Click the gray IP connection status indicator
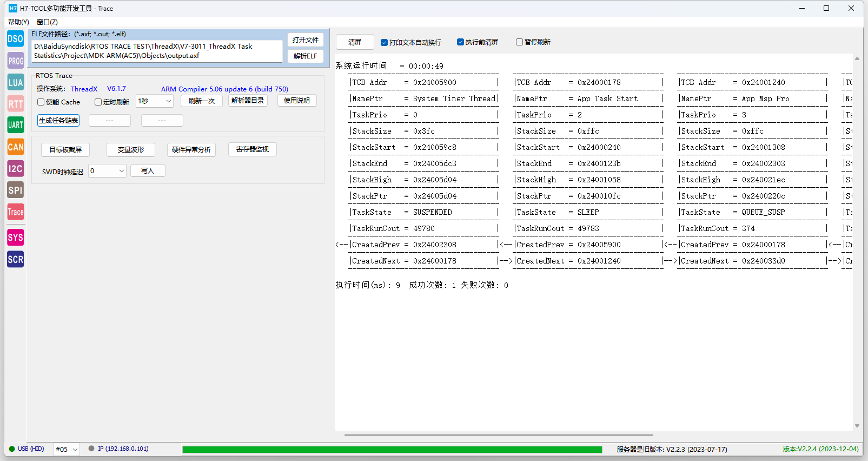This screenshot has height=461, width=868. pos(91,449)
